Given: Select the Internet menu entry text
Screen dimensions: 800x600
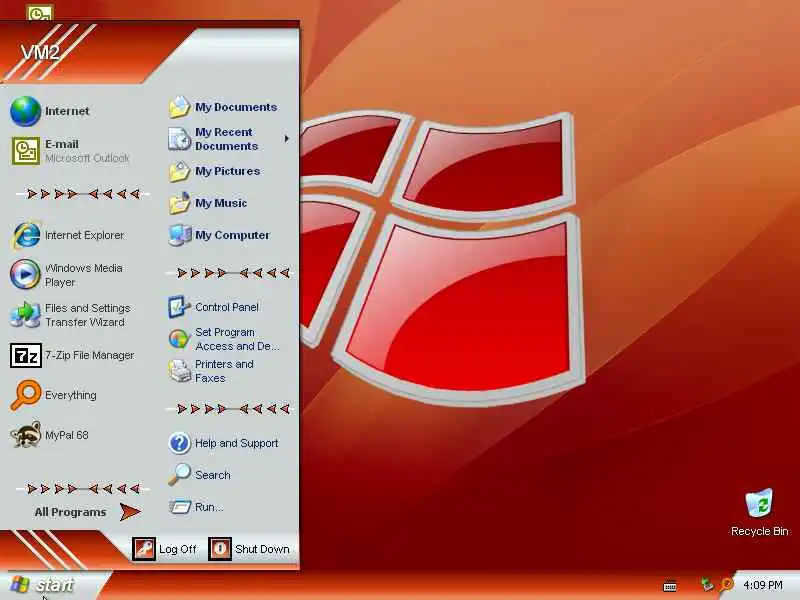Looking at the screenshot, I should point(67,111).
